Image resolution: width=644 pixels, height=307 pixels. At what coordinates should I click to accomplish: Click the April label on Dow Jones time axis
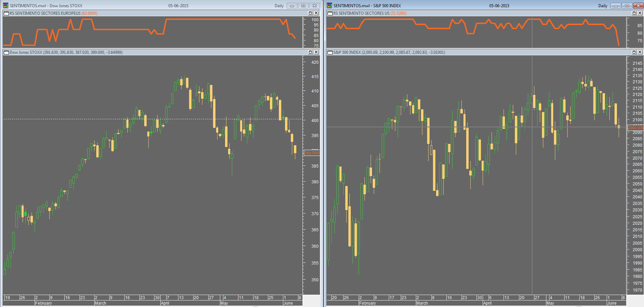pyautogui.click(x=165, y=303)
